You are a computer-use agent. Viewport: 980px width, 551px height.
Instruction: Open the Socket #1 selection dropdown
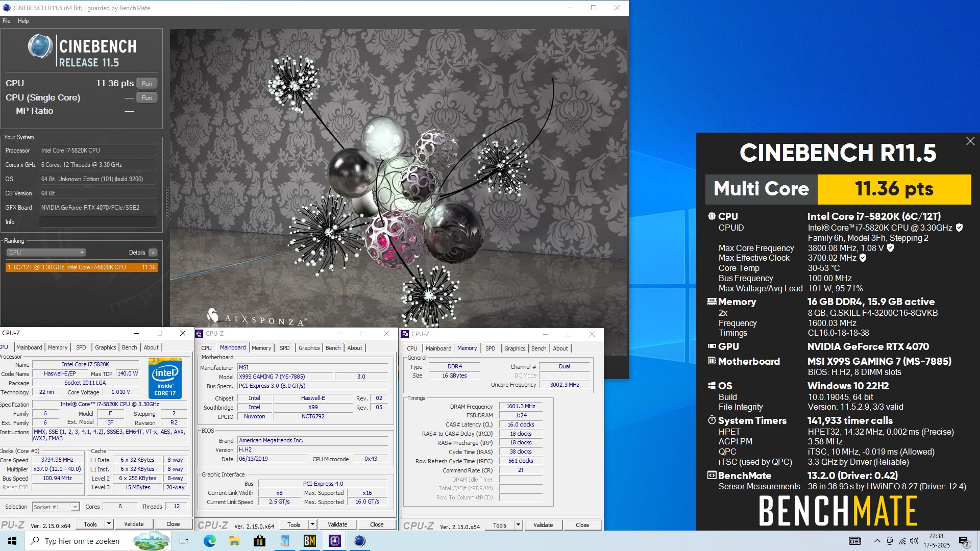click(x=56, y=507)
